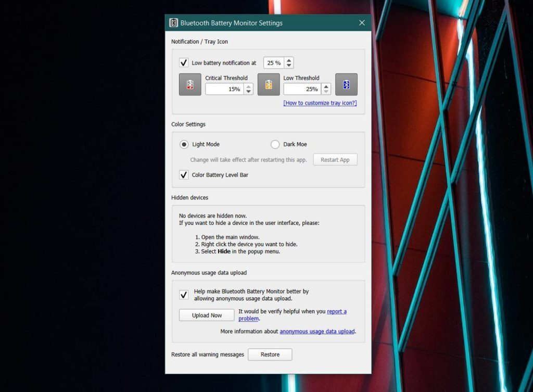
Task: Toggle the Low battery notification checkbox
Action: (184, 62)
